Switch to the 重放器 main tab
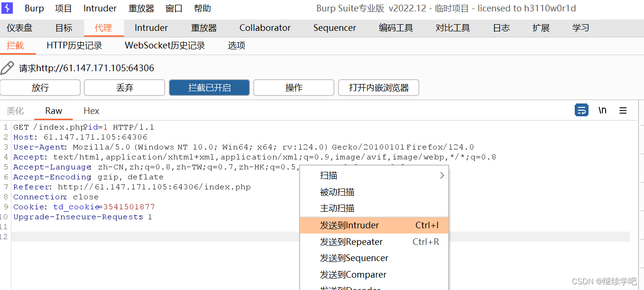 tap(204, 28)
